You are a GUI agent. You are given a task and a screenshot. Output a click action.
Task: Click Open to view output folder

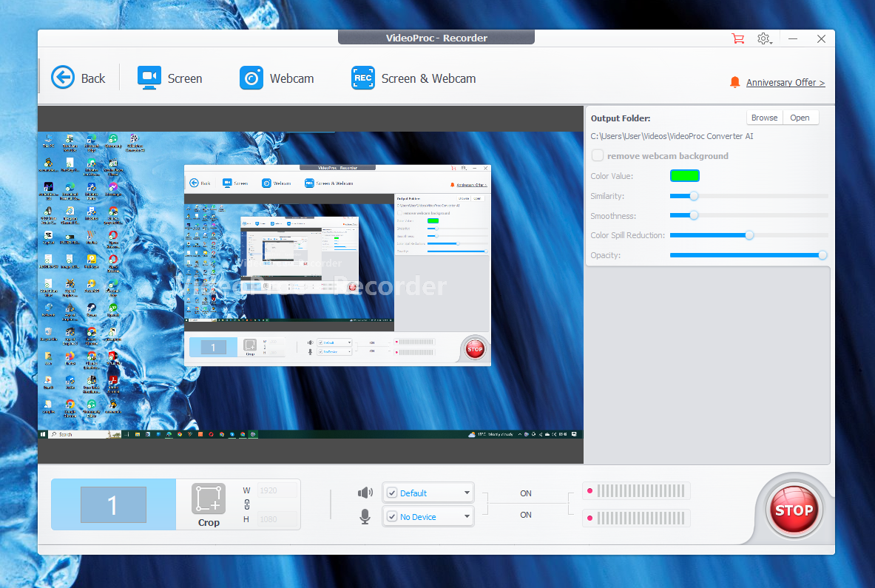point(800,118)
